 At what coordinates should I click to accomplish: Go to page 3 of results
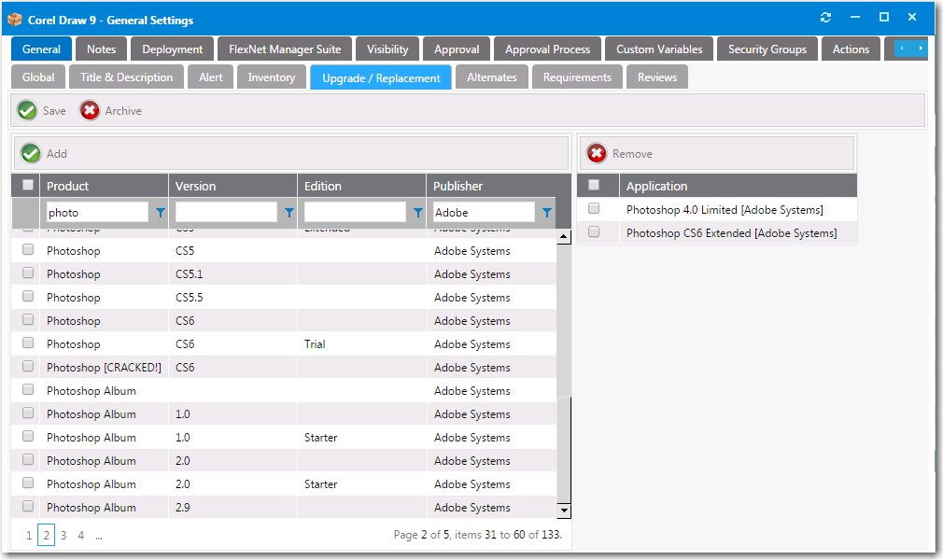63,535
